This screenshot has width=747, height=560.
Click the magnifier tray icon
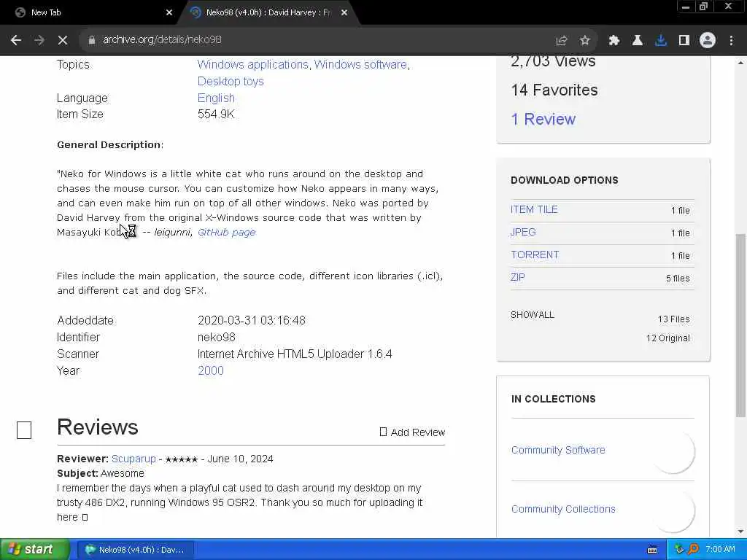point(693,550)
